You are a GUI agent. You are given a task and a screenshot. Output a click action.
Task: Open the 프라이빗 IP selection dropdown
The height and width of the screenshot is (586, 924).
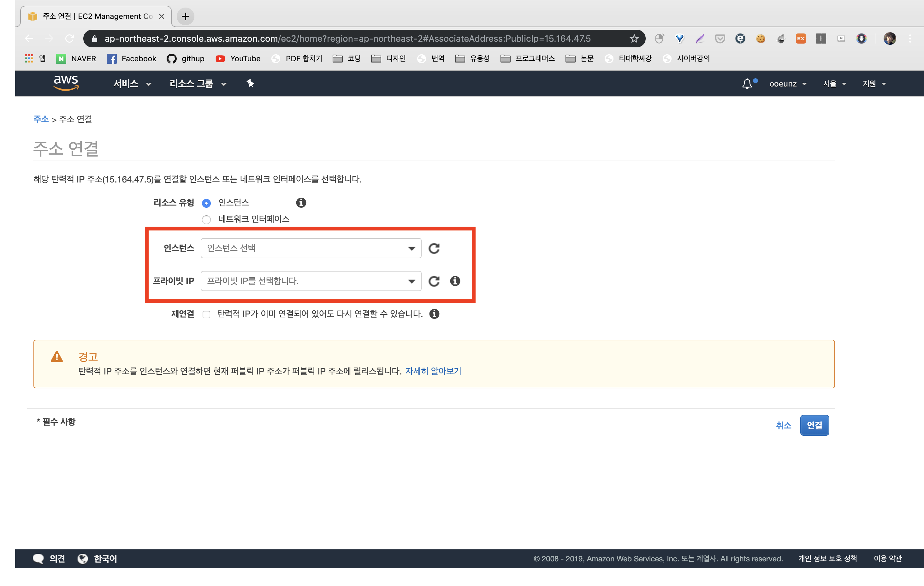pos(311,281)
